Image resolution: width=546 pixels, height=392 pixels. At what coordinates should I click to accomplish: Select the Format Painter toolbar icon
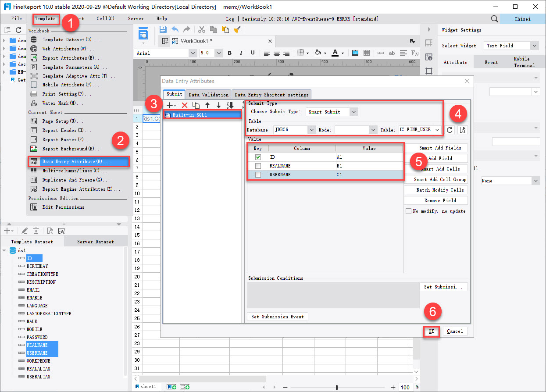[237, 29]
